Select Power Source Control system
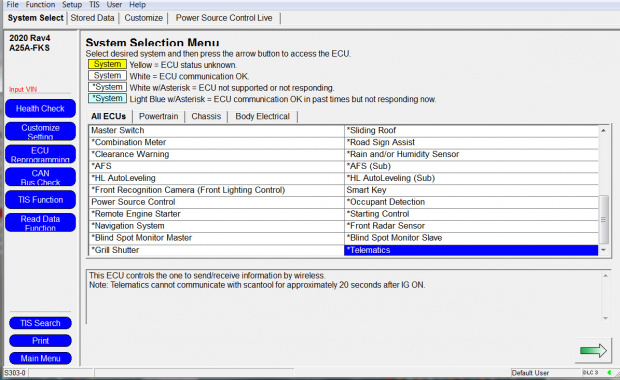620x380 pixels. tap(217, 202)
